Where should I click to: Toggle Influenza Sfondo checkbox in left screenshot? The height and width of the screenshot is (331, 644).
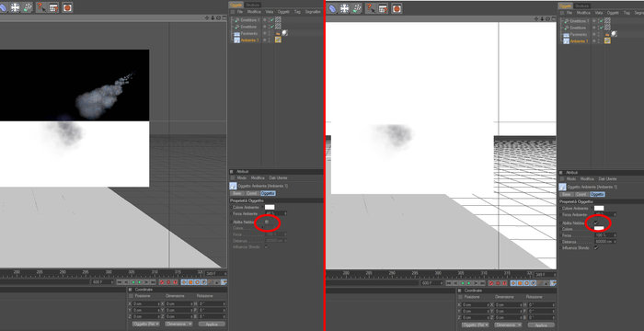tap(266, 247)
